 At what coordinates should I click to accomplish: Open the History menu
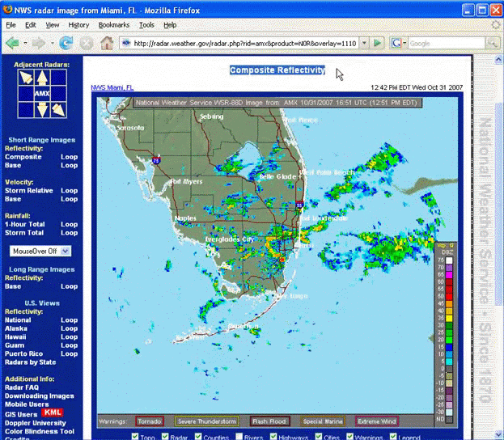78,25
